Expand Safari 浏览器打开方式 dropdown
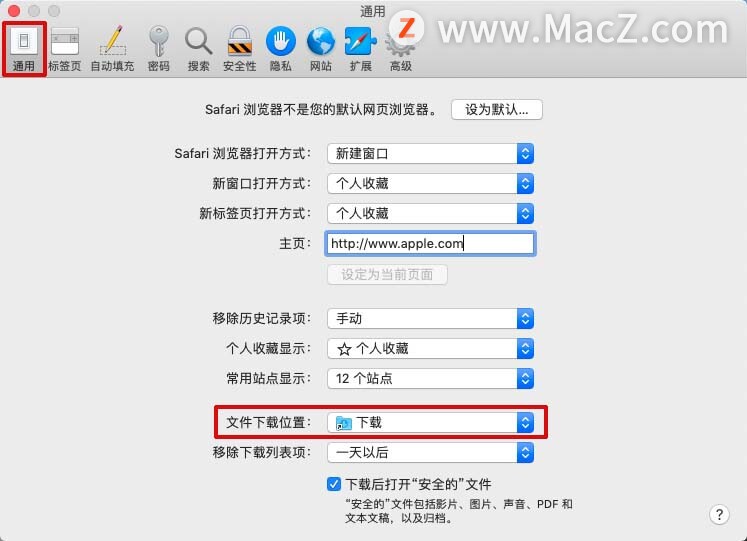The height and width of the screenshot is (541, 747). click(x=430, y=153)
